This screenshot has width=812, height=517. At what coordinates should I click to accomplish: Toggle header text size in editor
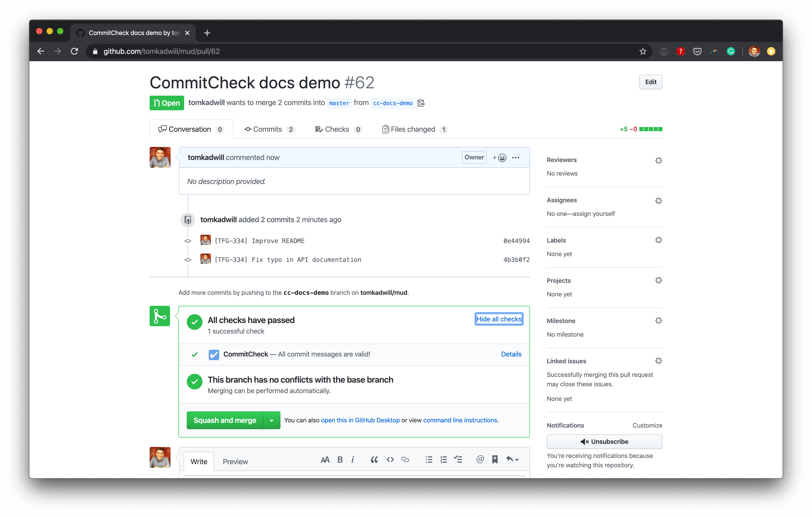pos(325,460)
